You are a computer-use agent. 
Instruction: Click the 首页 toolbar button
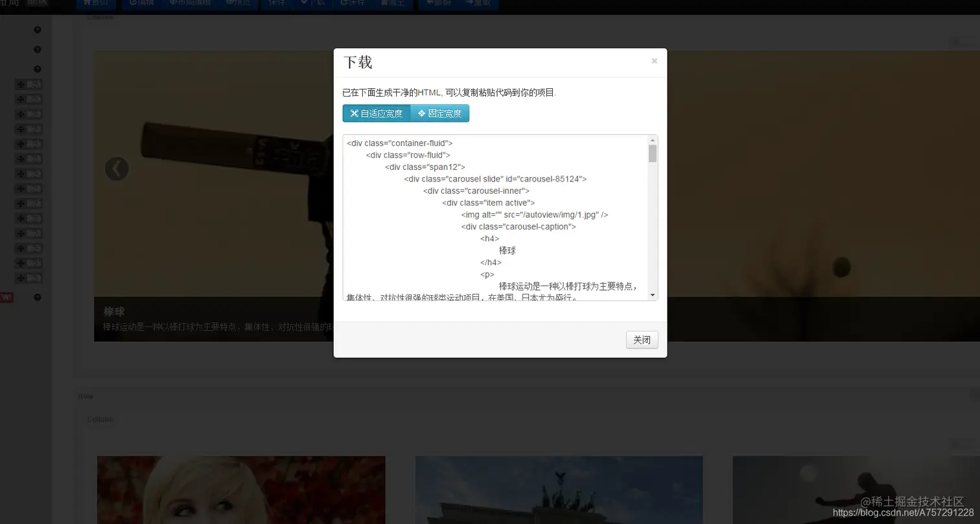[96, 4]
